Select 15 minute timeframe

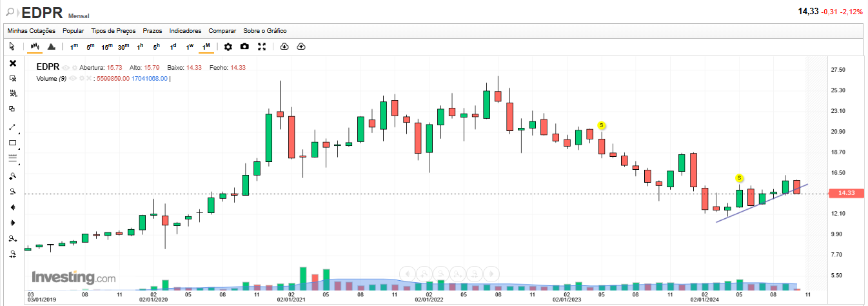point(107,46)
